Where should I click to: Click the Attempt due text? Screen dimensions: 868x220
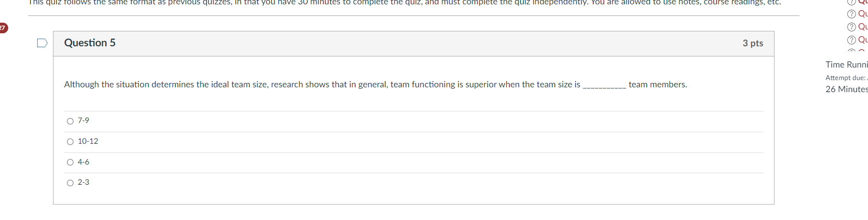845,78
